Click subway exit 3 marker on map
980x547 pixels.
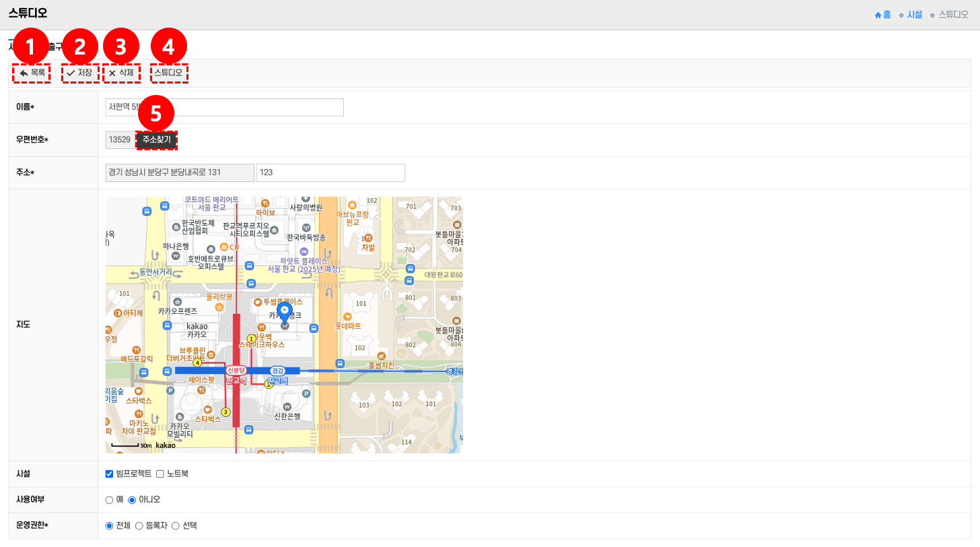point(225,412)
